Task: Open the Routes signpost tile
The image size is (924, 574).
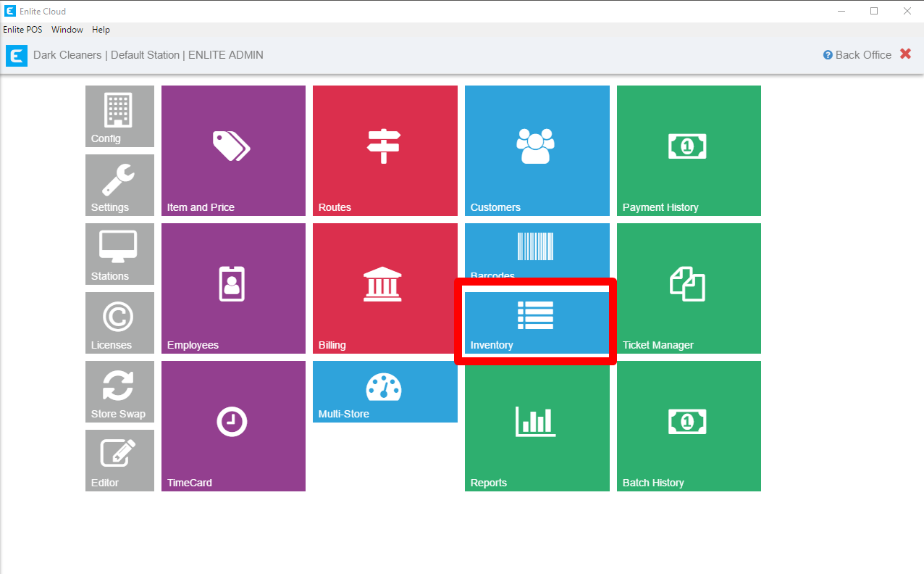Action: 385,151
